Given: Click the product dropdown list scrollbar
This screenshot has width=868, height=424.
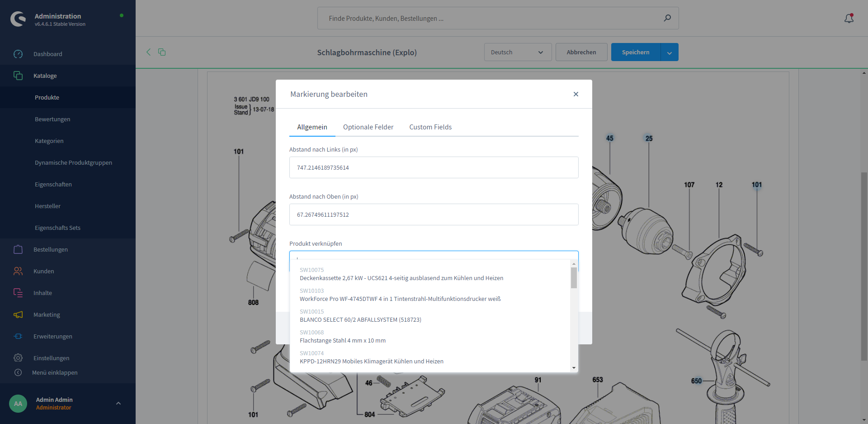Looking at the screenshot, I should coord(574,278).
